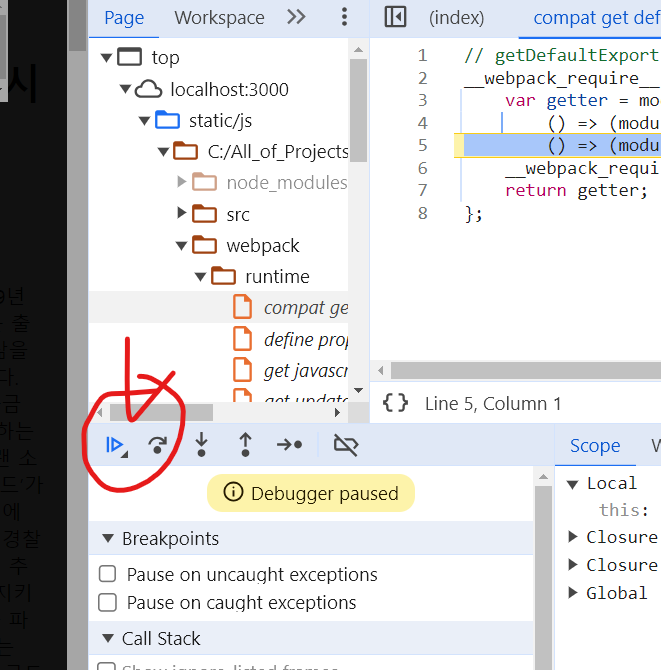
Task: Click line number 5 in gutter
Action: (x=422, y=145)
